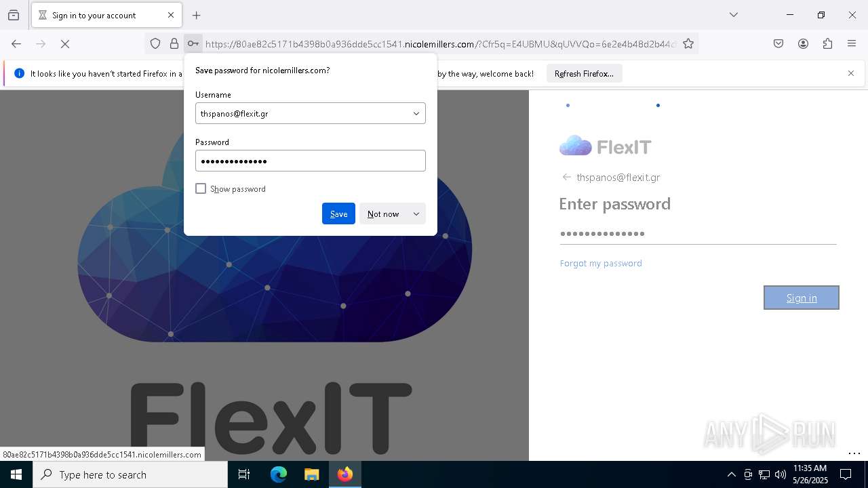Image resolution: width=868 pixels, height=488 pixels.
Task: Enable the Show password checkbox
Action: click(x=201, y=188)
